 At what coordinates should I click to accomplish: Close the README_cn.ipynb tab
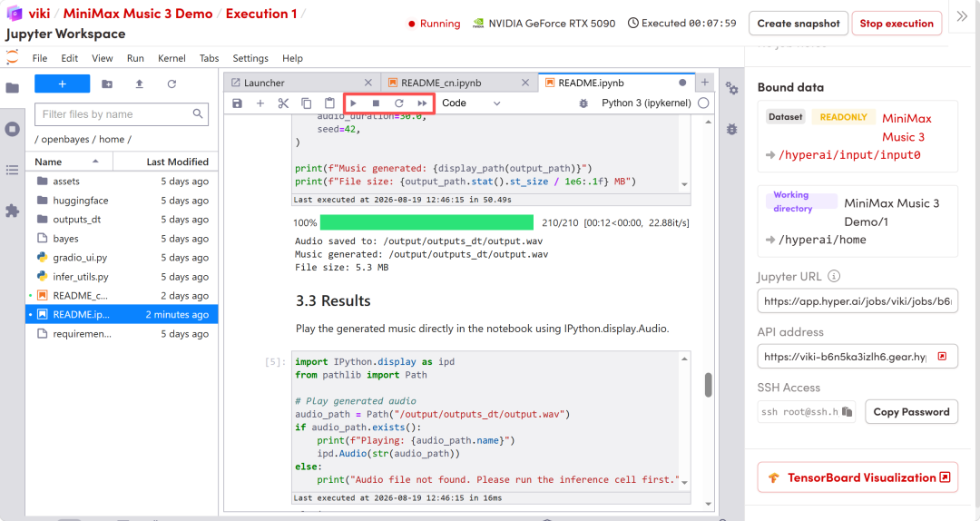click(525, 83)
